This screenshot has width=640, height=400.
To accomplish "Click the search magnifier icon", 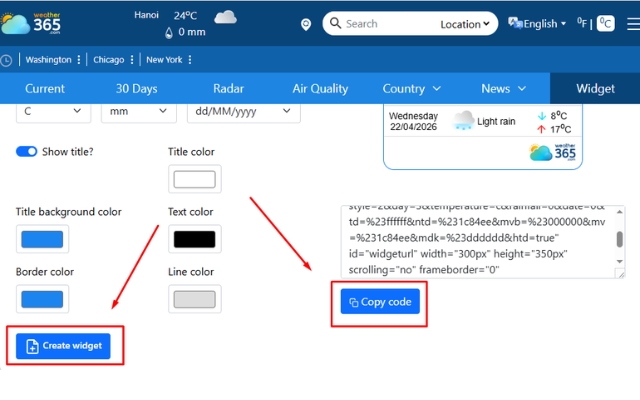I will tap(335, 23).
